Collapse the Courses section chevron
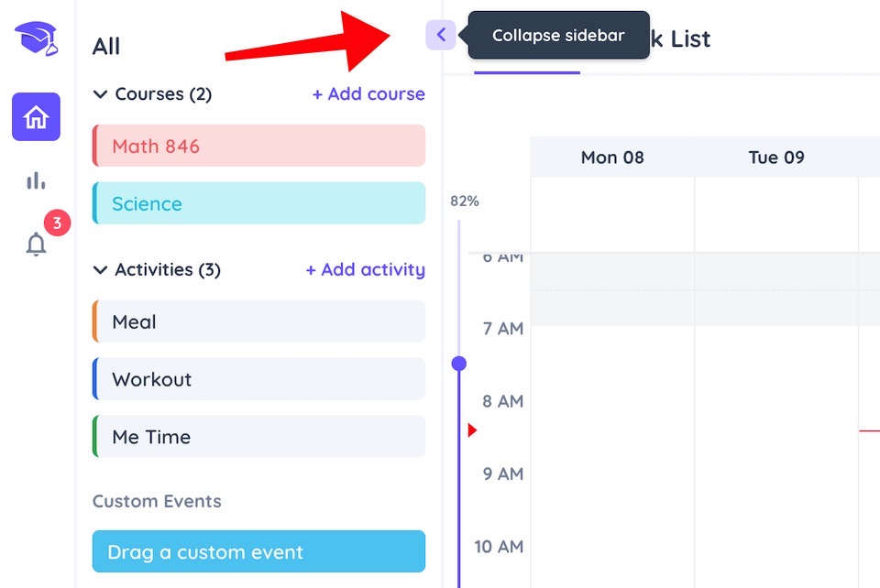880x588 pixels. [100, 94]
